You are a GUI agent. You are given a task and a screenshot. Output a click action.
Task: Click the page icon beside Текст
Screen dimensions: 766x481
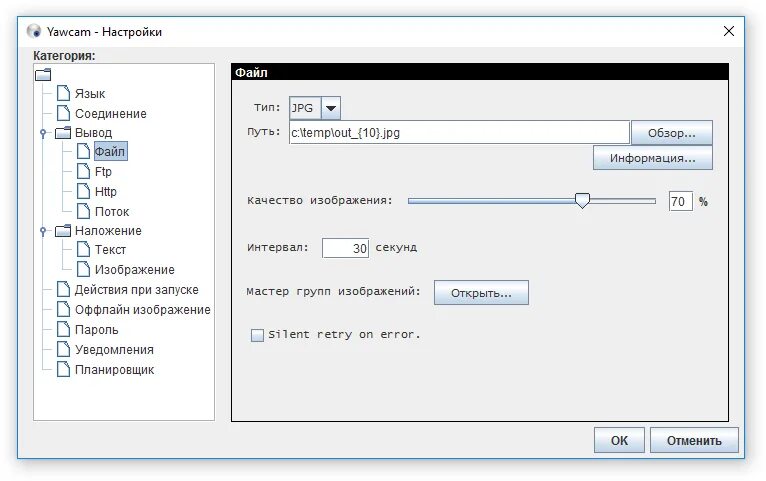coord(84,249)
